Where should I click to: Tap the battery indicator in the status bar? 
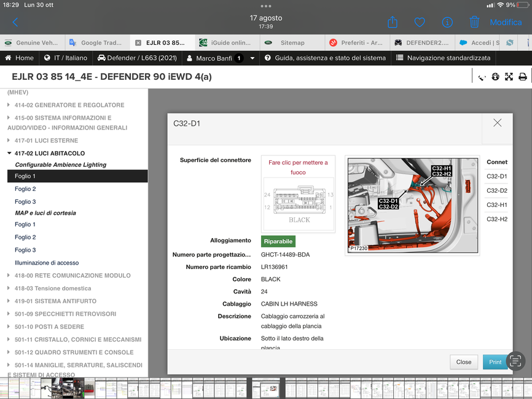tap(523, 5)
